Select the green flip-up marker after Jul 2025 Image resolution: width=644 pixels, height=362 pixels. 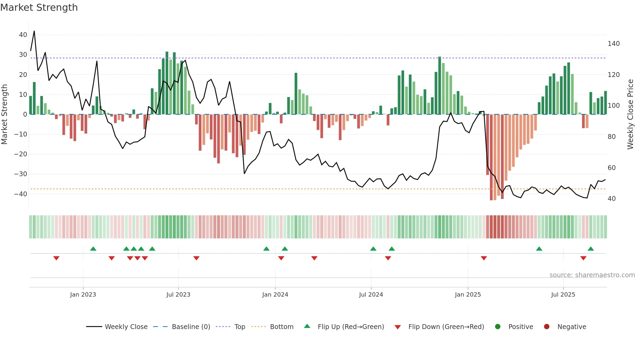pyautogui.click(x=591, y=249)
